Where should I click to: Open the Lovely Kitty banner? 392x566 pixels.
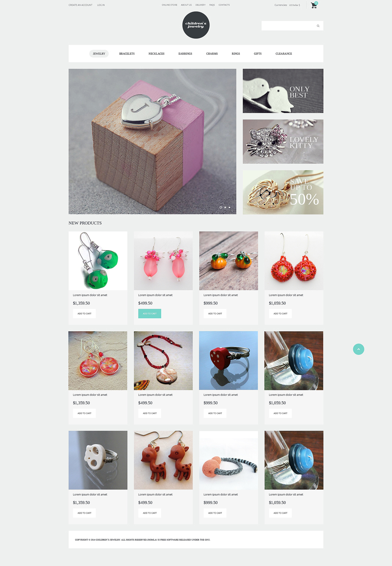coord(283,142)
